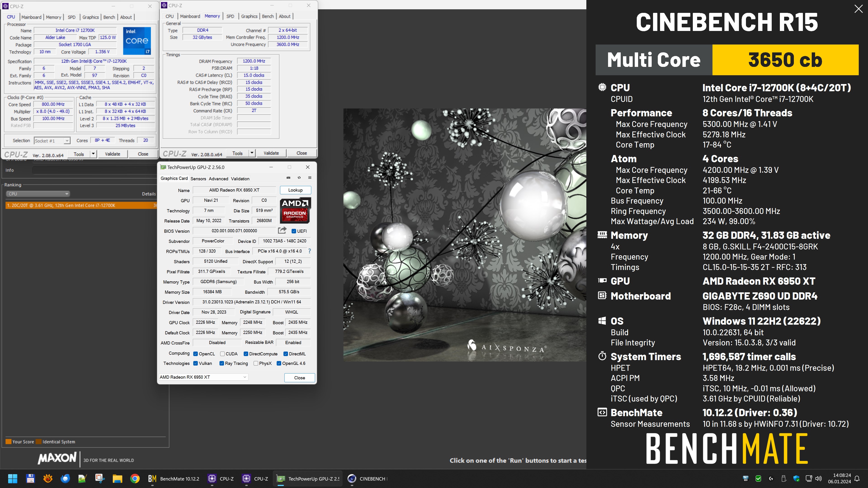This screenshot has width=868, height=488.
Task: Select the 20C/20T ranking entry
Action: coord(81,205)
